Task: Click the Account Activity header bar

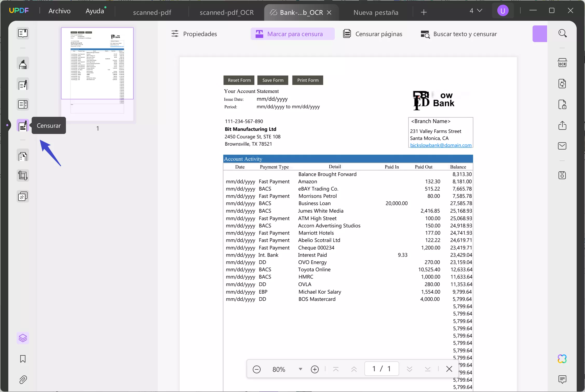Action: coord(348,159)
